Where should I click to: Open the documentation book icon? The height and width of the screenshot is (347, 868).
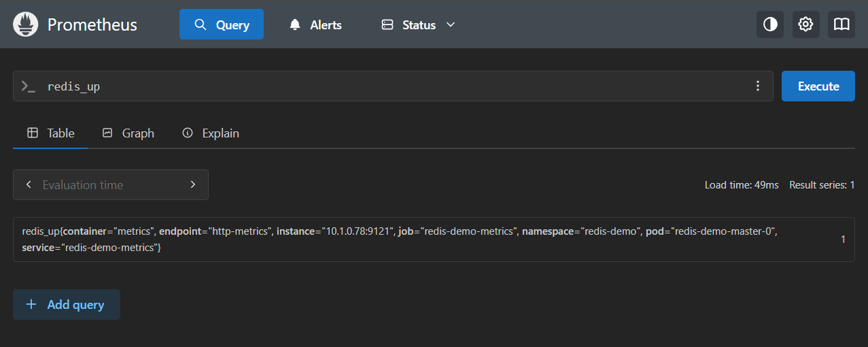point(841,24)
